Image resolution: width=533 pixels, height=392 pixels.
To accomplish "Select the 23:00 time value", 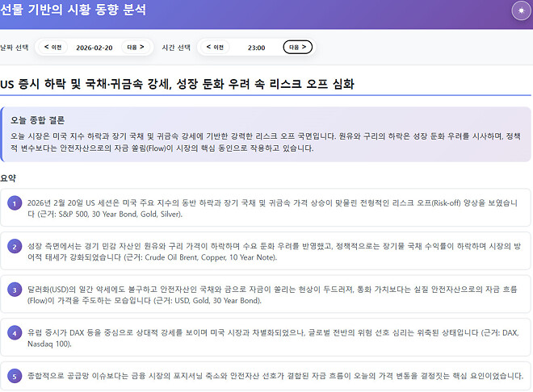I will [x=256, y=48].
